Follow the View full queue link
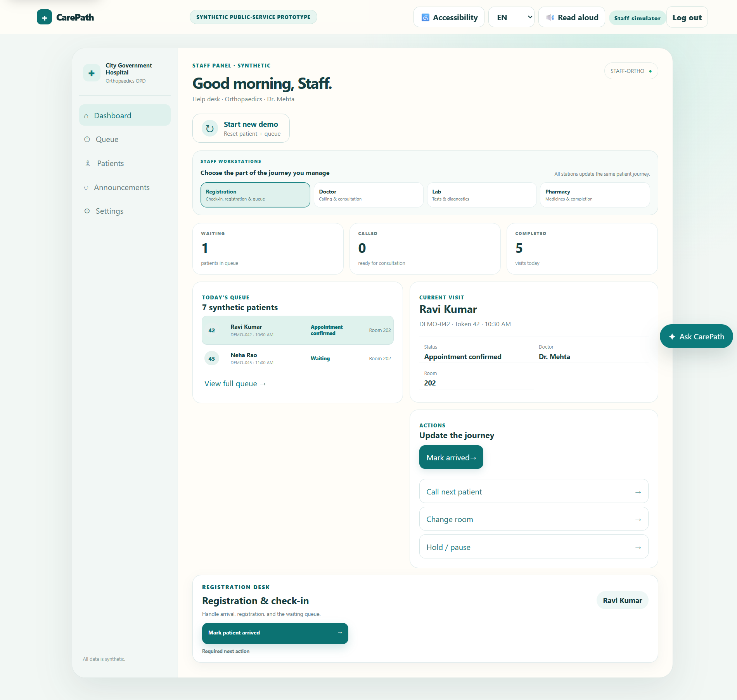This screenshot has height=700, width=737. [x=235, y=384]
